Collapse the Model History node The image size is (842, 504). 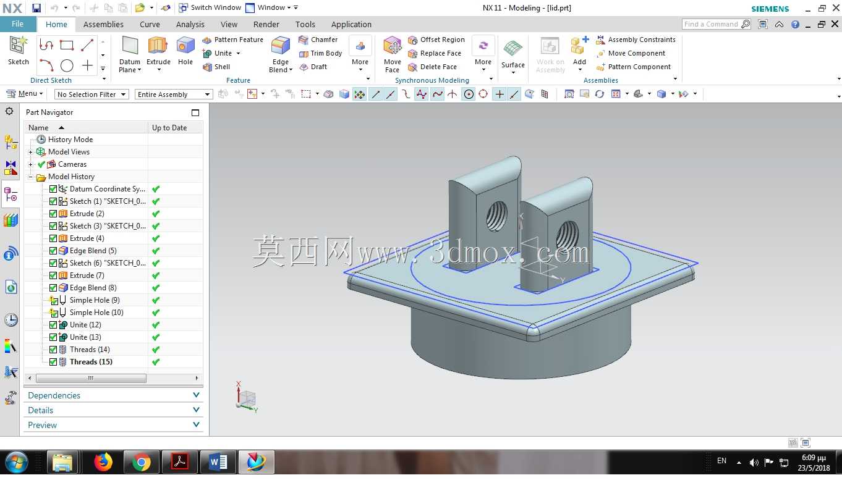tap(30, 177)
